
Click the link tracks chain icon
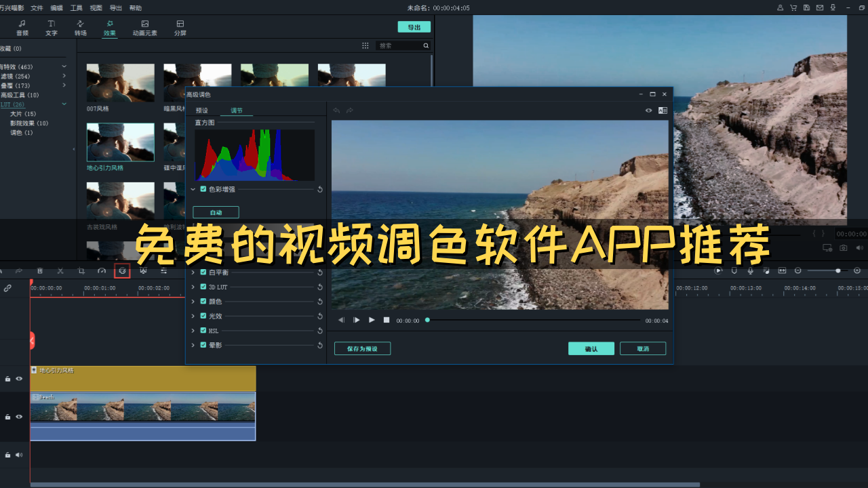7,288
